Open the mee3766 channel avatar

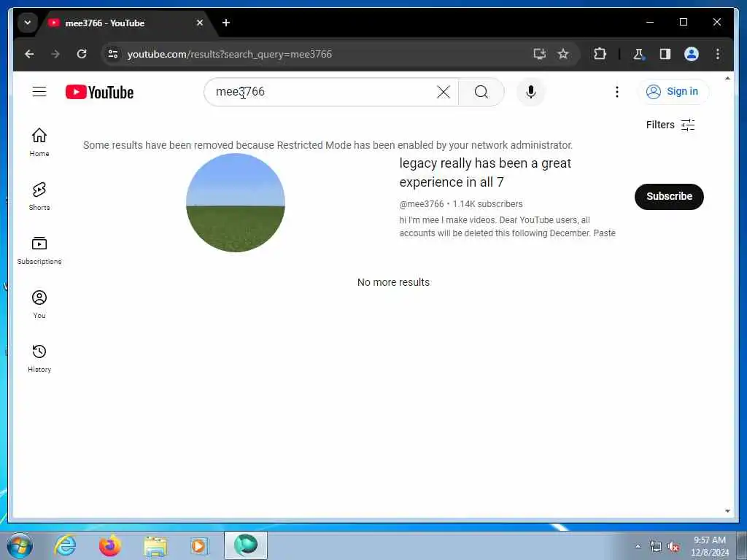pos(236,203)
